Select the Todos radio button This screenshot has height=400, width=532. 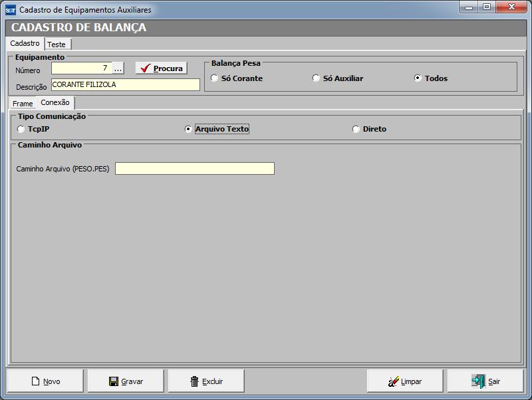coord(418,78)
